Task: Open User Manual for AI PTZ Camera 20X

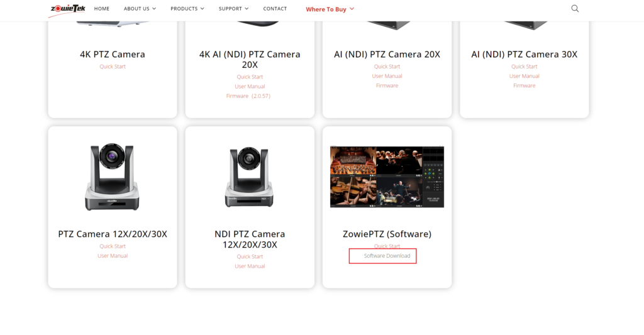Action: [x=387, y=76]
